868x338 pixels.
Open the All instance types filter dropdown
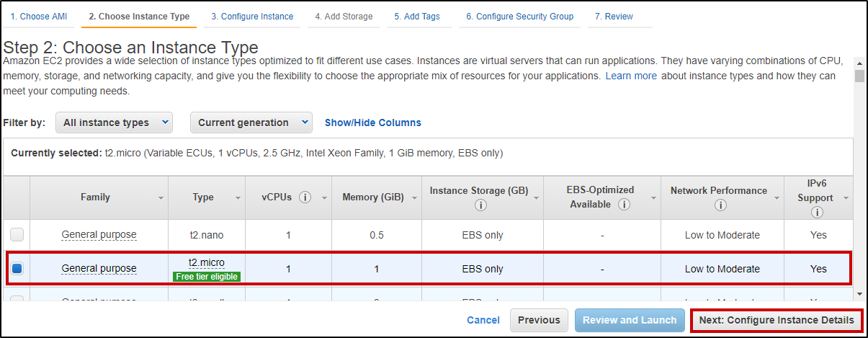(x=114, y=123)
